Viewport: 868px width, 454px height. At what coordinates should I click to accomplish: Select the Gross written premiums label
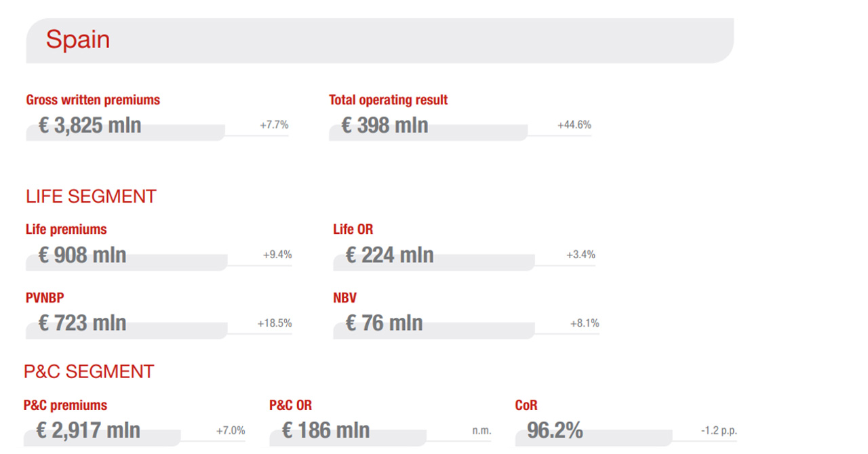[x=93, y=100]
